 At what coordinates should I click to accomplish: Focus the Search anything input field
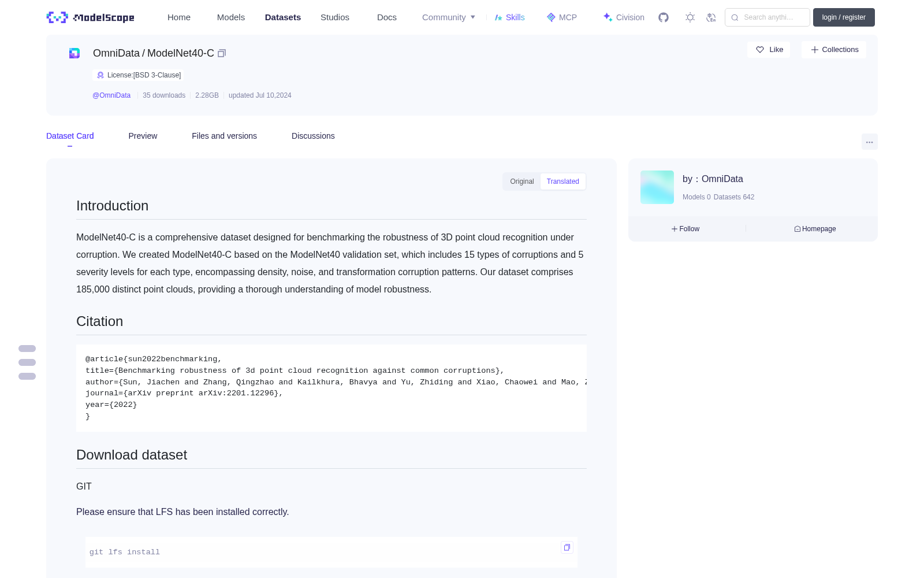(767, 17)
